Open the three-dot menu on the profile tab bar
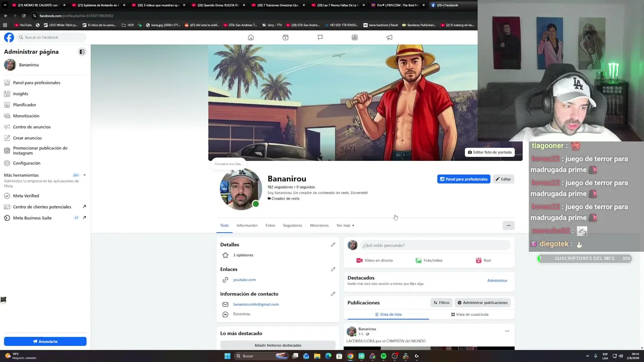Screen dimensions: 644x362 (x=508, y=225)
